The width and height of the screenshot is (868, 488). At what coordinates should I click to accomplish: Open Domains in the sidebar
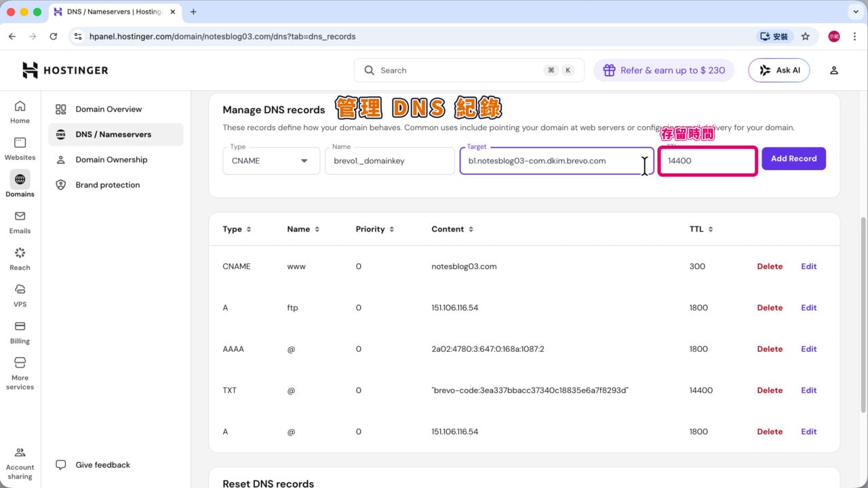pyautogui.click(x=20, y=185)
